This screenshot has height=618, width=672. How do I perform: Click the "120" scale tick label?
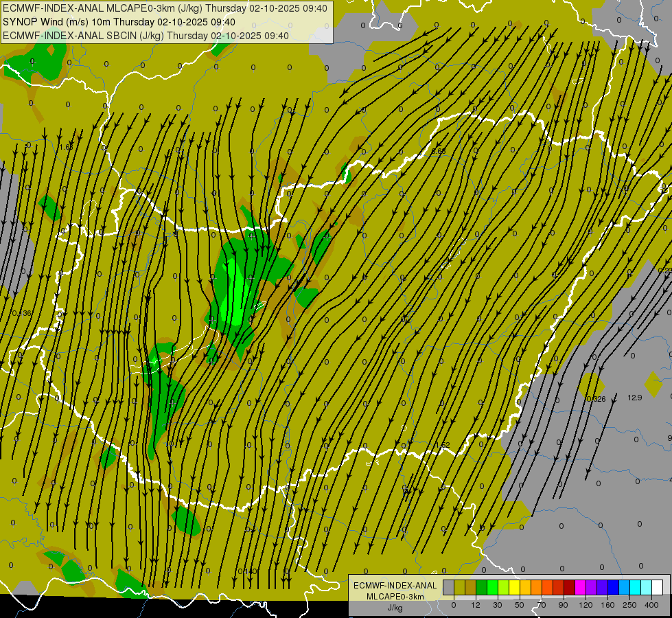[x=586, y=605]
